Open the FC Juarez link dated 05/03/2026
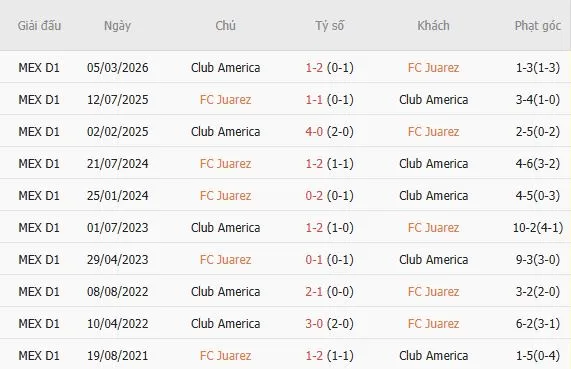571x369 pixels. pos(433,68)
